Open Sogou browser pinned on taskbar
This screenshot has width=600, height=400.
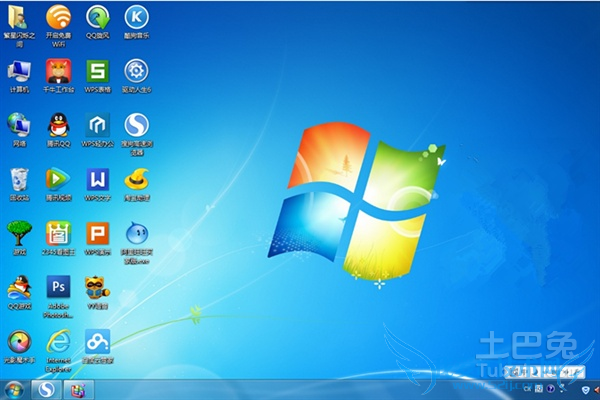(x=44, y=388)
